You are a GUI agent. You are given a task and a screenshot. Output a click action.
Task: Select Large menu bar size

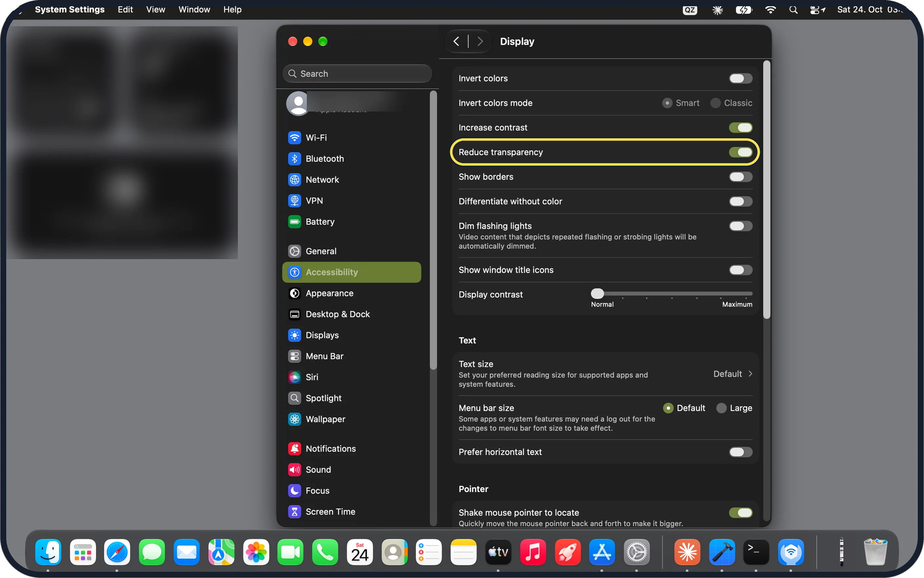tap(722, 408)
